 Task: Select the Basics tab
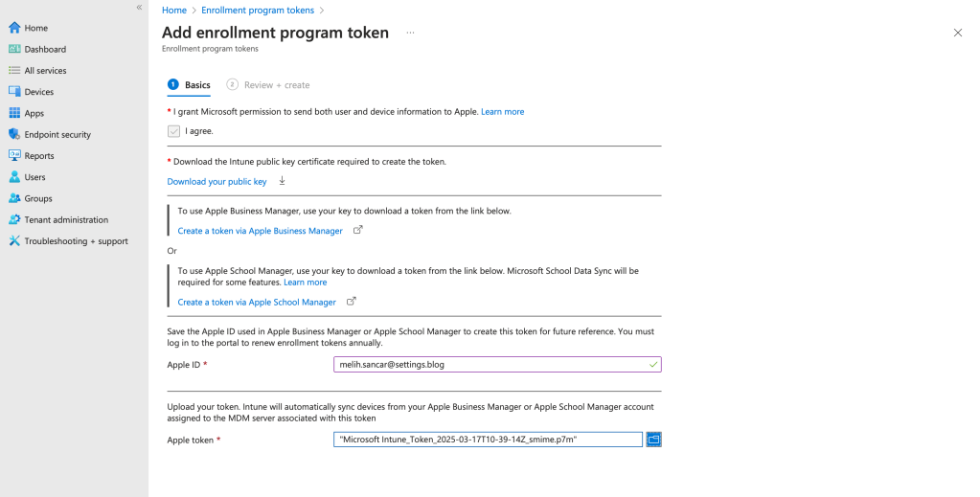point(196,85)
